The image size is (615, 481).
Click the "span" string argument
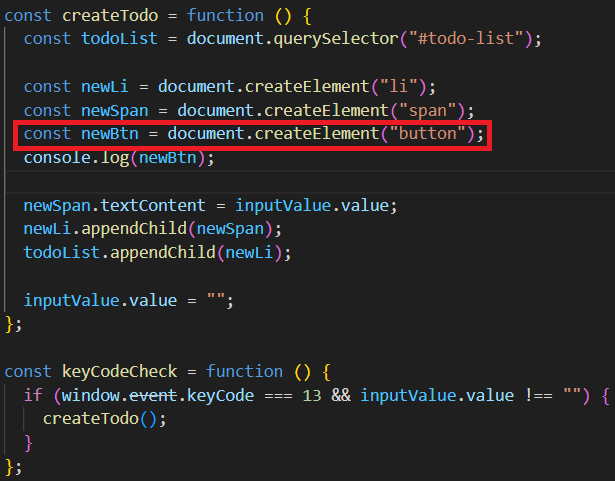click(x=427, y=111)
